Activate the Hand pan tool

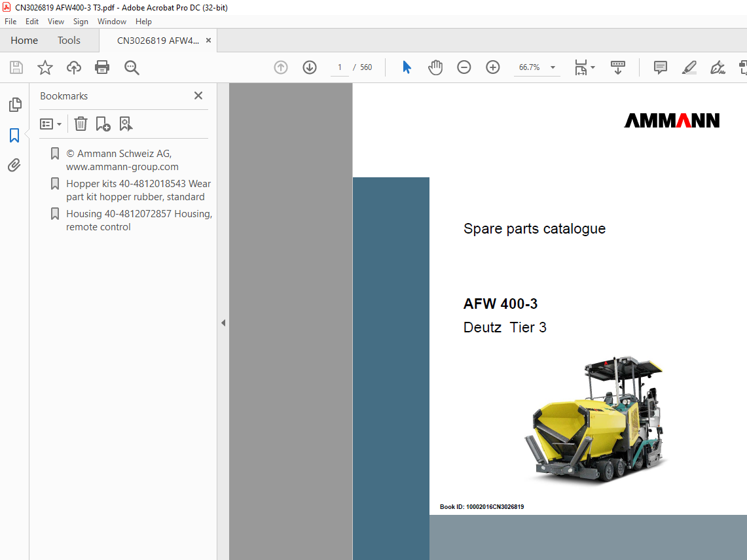[435, 67]
